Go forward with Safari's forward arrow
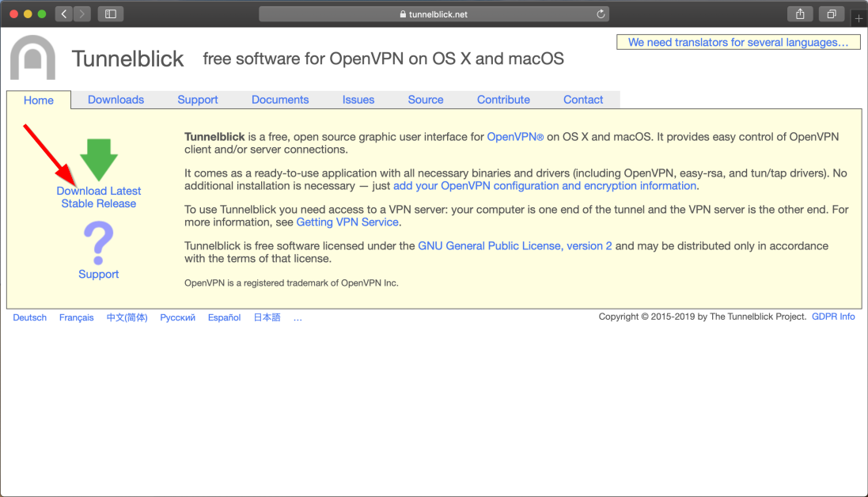 [82, 13]
